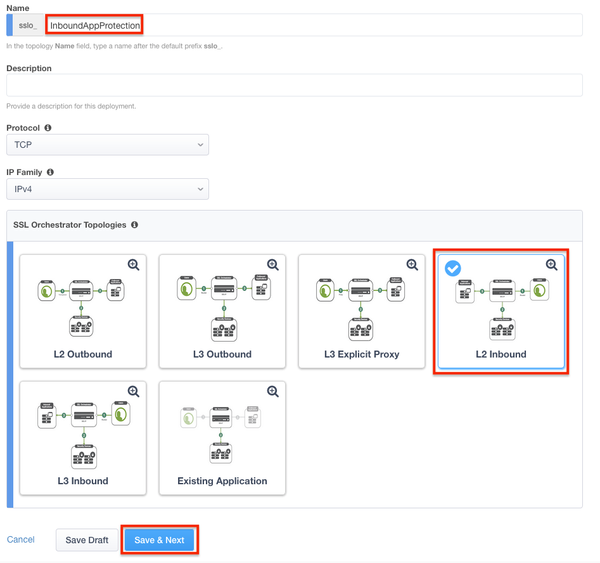
Task: Toggle the L2 Inbound selected checkmark
Action: pyautogui.click(x=452, y=268)
